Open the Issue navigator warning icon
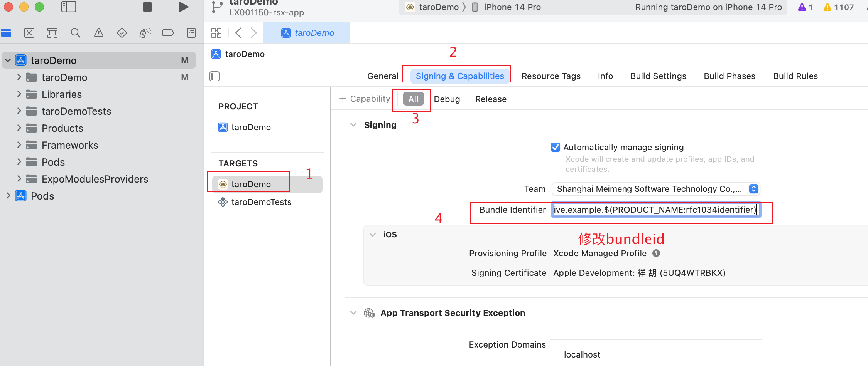Screen dimensions: 868x366 (x=99, y=33)
